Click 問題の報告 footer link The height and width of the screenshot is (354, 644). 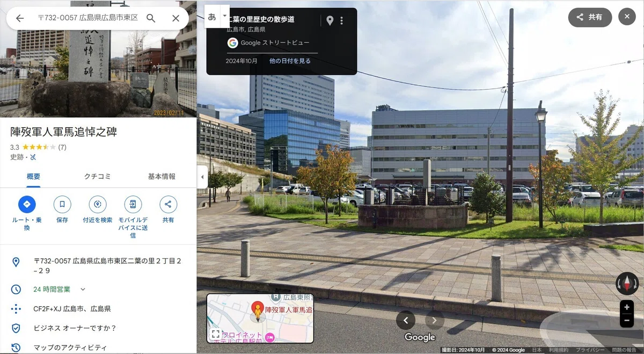click(x=625, y=350)
